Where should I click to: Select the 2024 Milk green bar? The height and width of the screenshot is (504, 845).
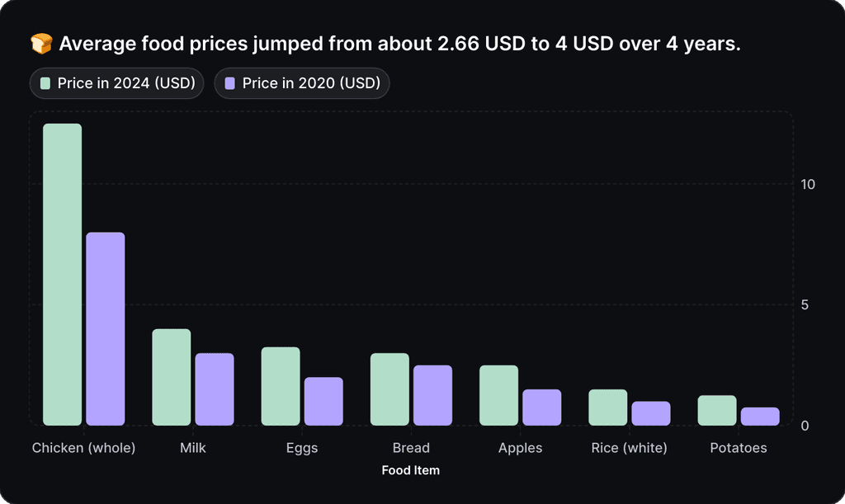point(172,377)
